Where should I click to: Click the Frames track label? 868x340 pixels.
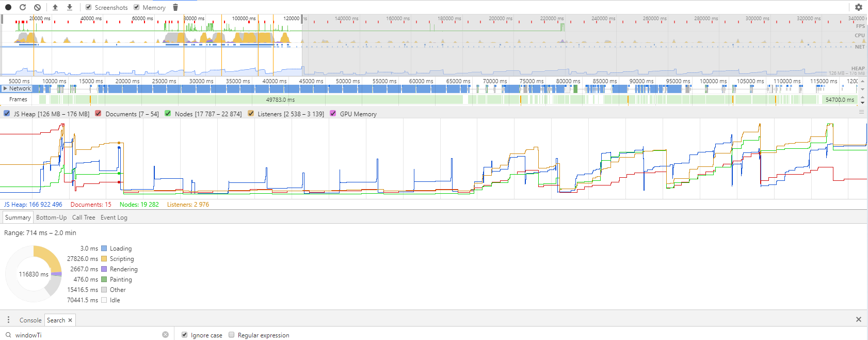click(x=18, y=99)
